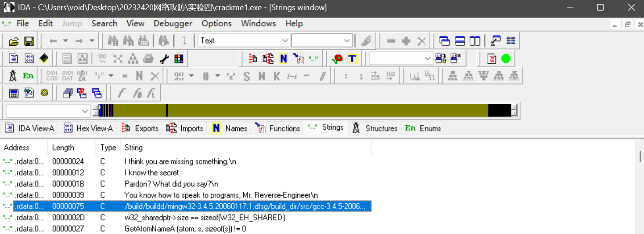Screen dimensions: 644x234
Task: Click the red-lined document toolbar icon
Action: tap(492, 58)
